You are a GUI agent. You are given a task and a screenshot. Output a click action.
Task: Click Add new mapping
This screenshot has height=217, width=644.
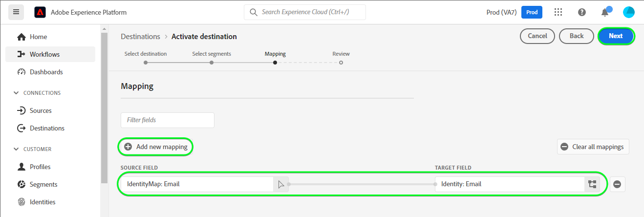tap(156, 147)
